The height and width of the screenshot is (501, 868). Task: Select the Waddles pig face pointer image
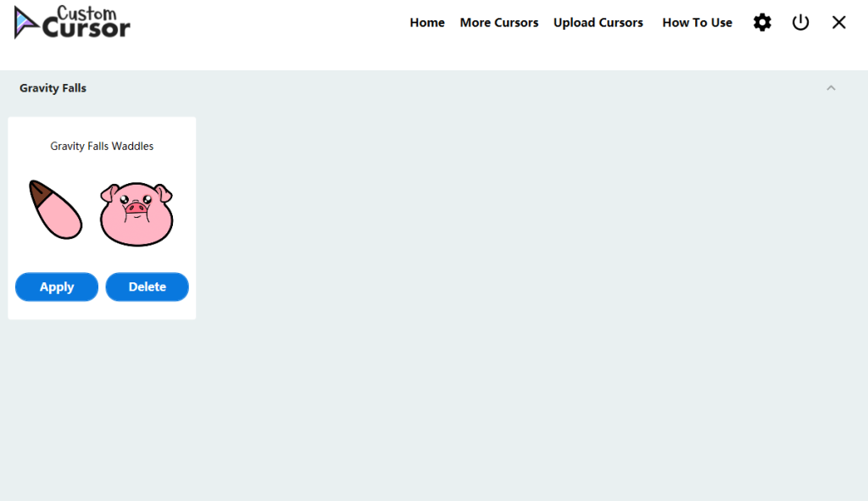(136, 214)
